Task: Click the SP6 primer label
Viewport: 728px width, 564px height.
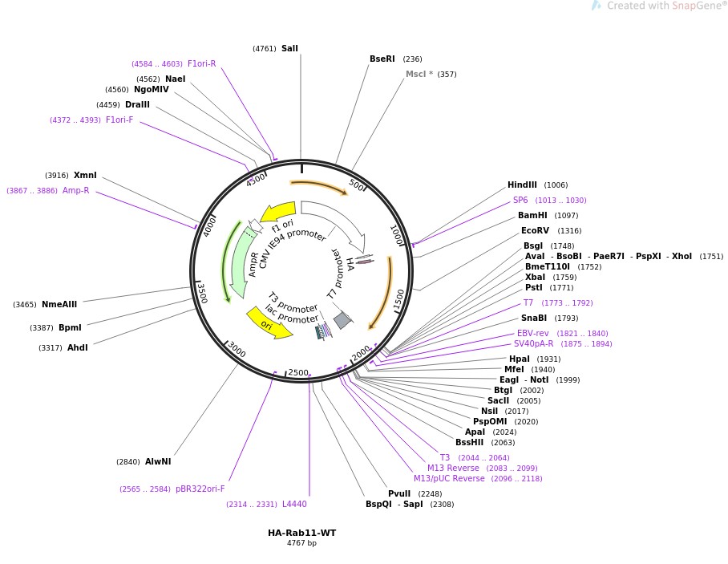Action: (x=520, y=200)
